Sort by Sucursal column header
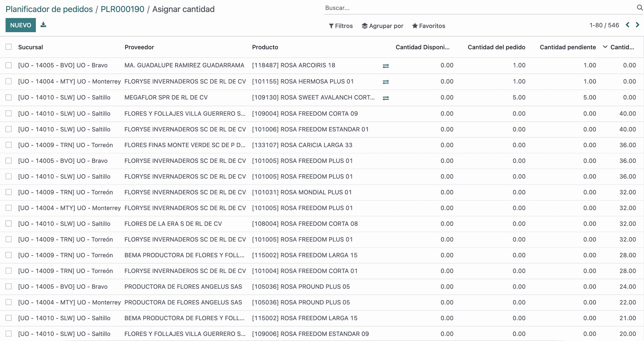644x341 pixels. pos(31,47)
